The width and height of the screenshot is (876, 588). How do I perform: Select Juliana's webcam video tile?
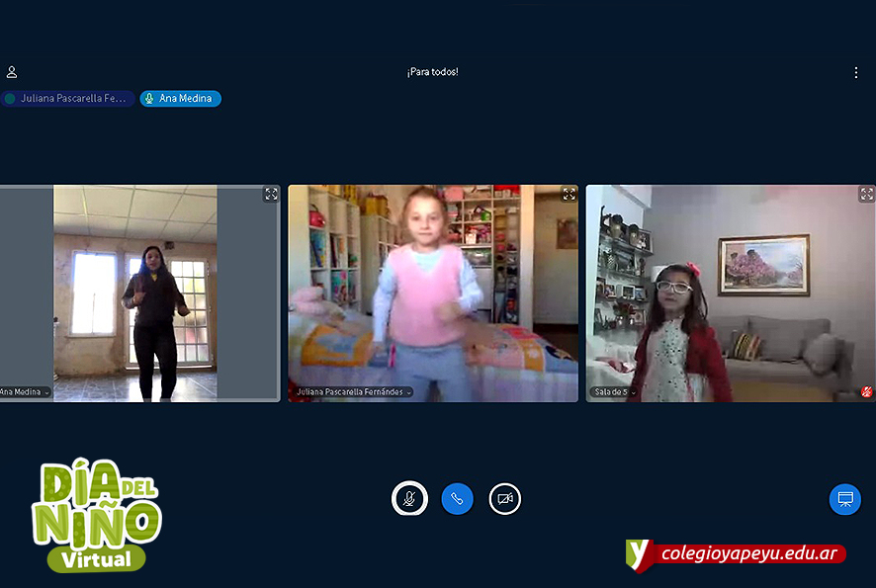pyautogui.click(x=433, y=294)
